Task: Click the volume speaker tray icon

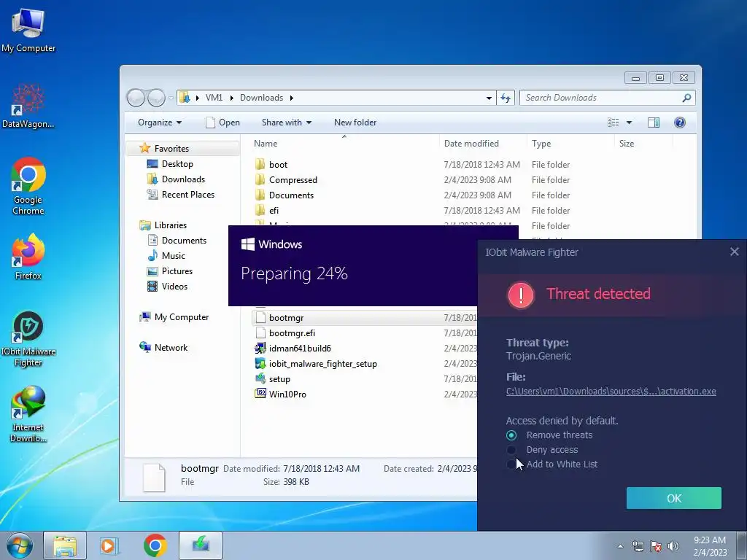Action: coord(673,545)
